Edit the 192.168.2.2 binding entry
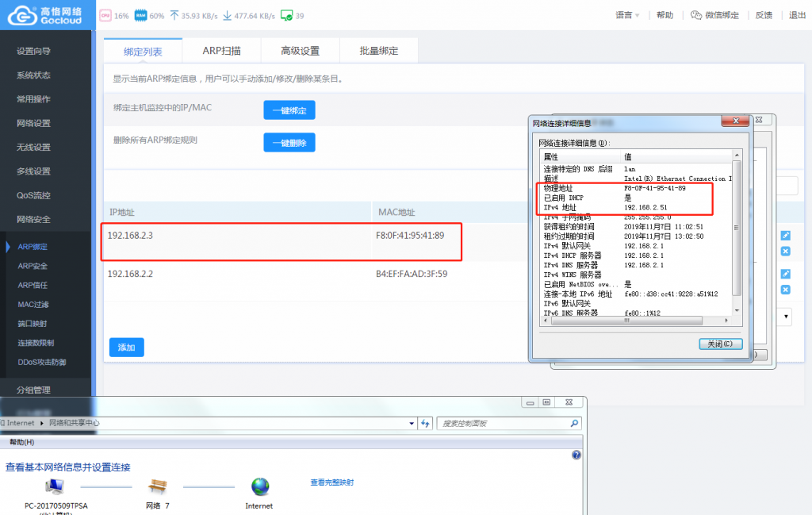 tap(786, 274)
